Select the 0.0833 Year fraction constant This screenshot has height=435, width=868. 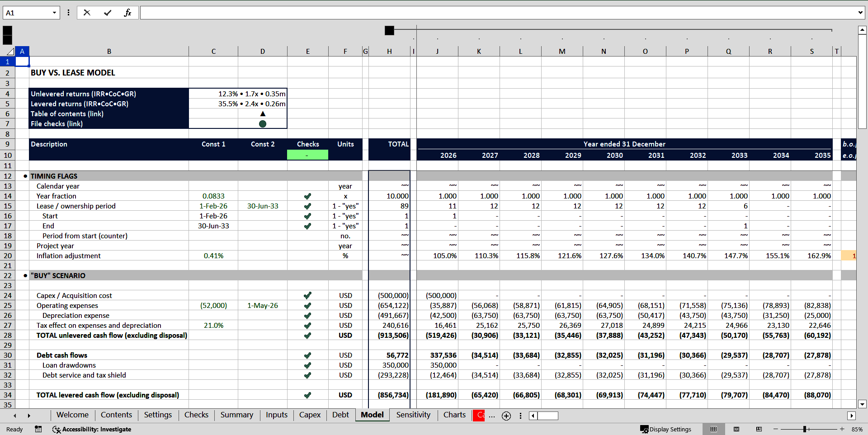click(213, 196)
